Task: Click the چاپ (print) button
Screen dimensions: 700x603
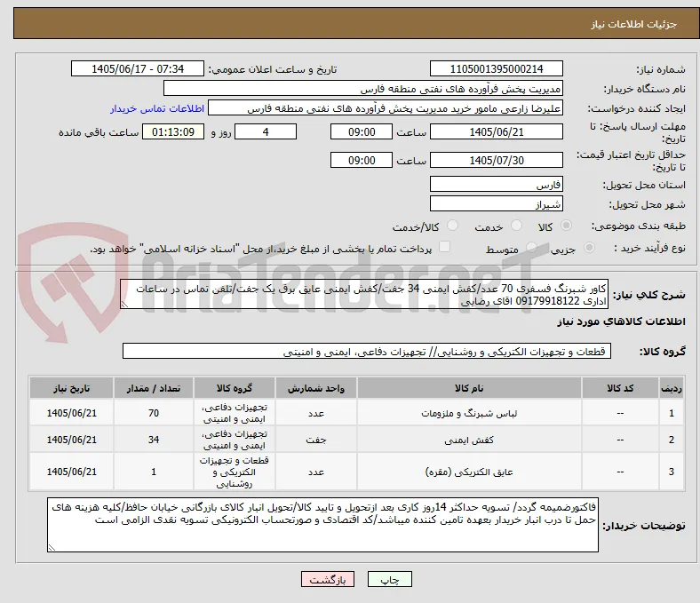Action: coord(389,579)
